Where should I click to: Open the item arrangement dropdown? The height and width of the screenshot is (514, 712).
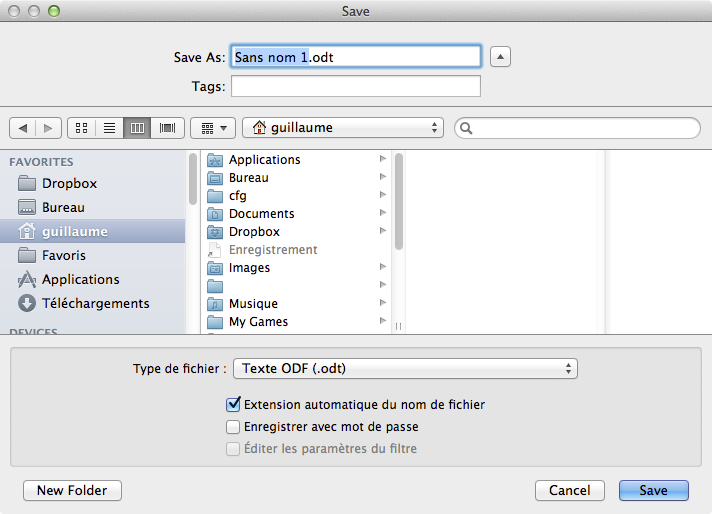[x=213, y=128]
